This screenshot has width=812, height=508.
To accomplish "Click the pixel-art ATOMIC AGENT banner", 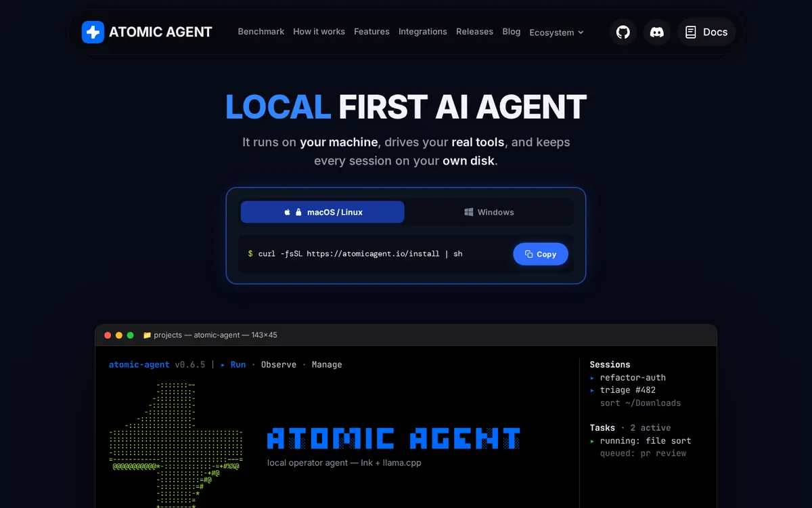I will click(x=394, y=438).
